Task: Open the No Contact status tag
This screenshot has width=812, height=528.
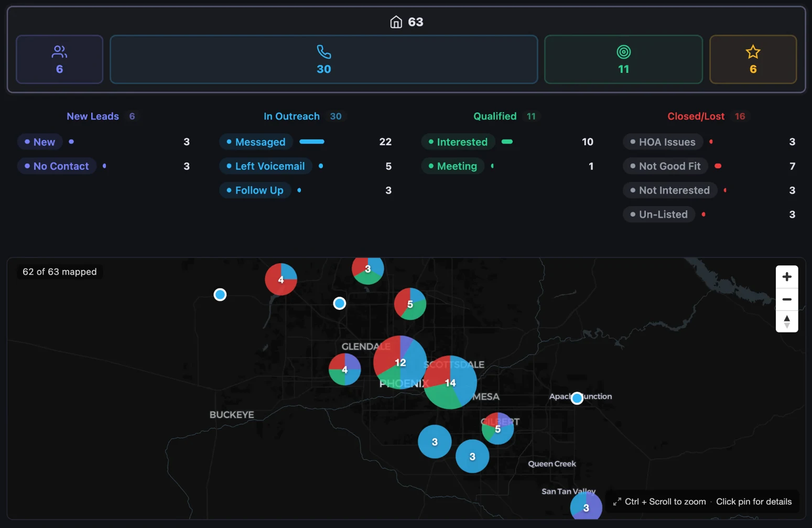Action: [x=57, y=166]
